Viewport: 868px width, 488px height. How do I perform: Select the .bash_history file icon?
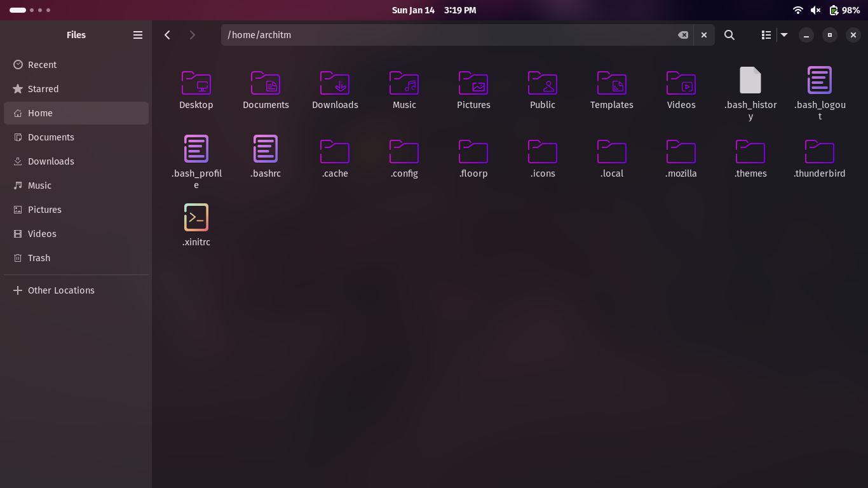(x=750, y=80)
